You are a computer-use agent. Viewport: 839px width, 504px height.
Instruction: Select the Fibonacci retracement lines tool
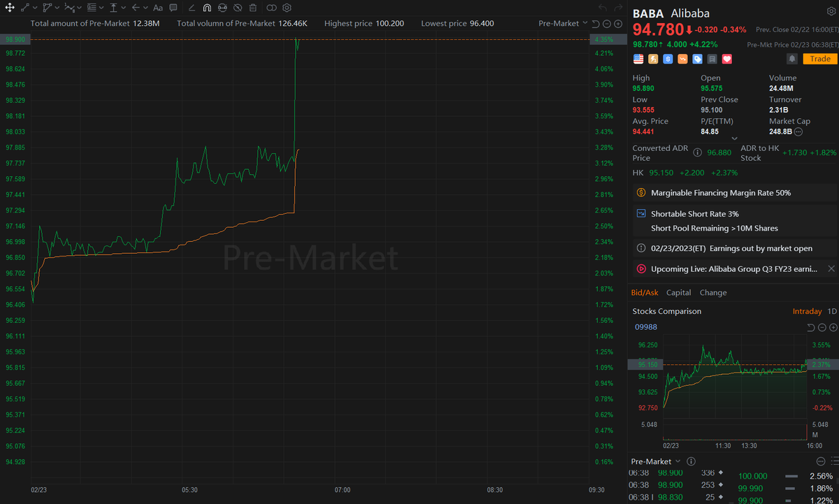[92, 8]
